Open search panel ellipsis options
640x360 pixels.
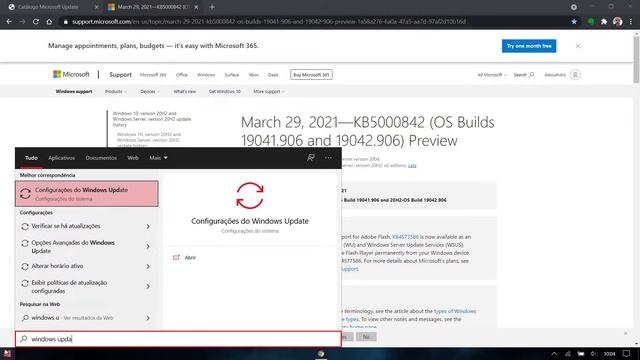(x=328, y=158)
